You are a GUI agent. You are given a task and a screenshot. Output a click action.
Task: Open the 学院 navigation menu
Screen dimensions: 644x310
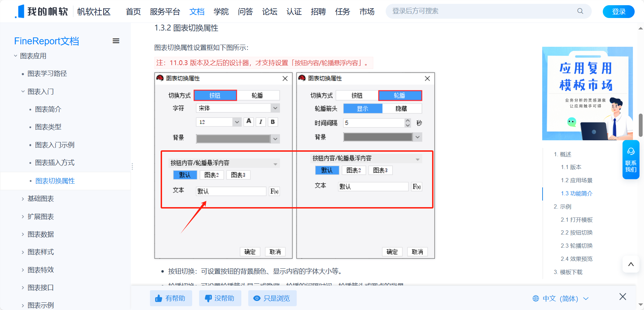pos(221,12)
